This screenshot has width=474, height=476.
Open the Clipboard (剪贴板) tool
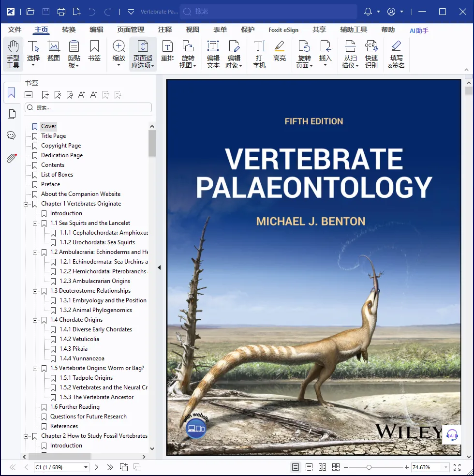pos(74,54)
